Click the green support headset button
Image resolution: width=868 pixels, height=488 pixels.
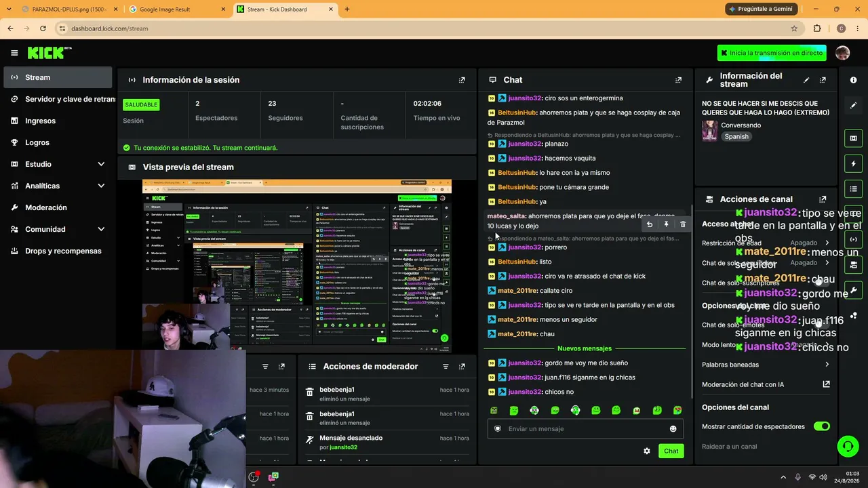coord(848,446)
